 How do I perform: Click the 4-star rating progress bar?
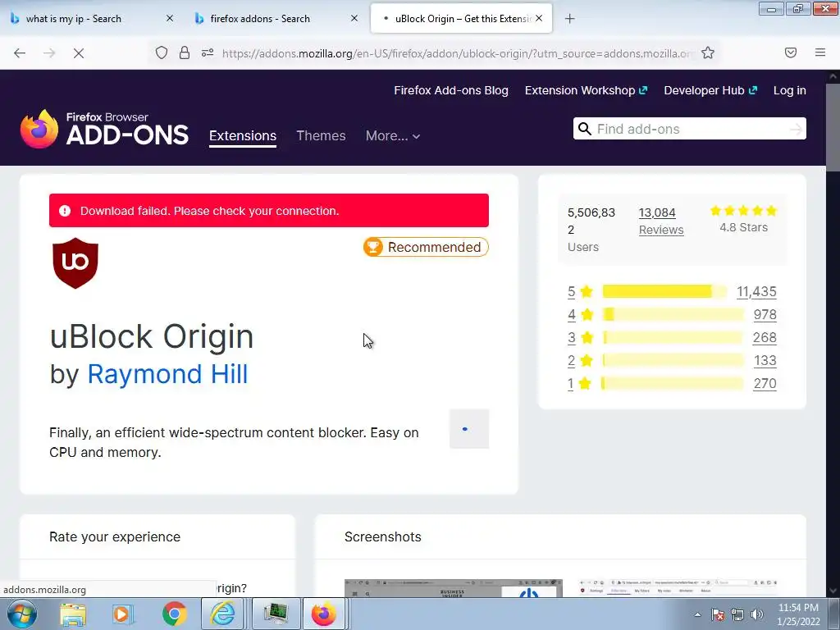(673, 314)
